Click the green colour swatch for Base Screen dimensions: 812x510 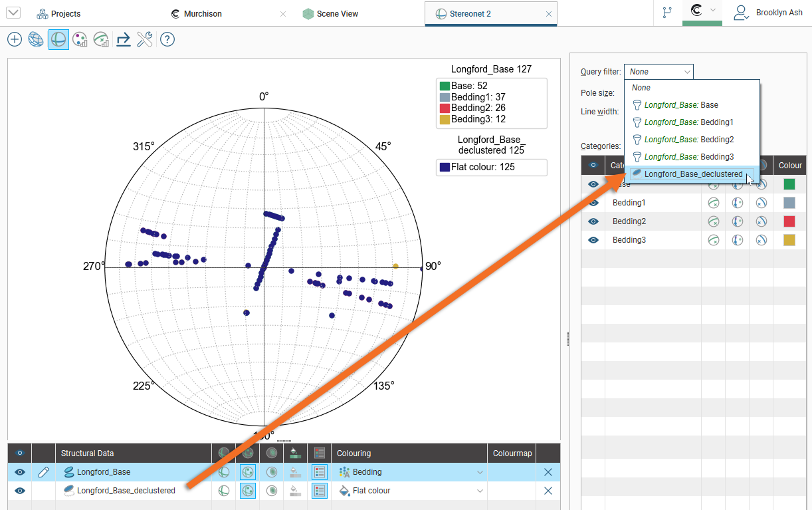tap(789, 184)
